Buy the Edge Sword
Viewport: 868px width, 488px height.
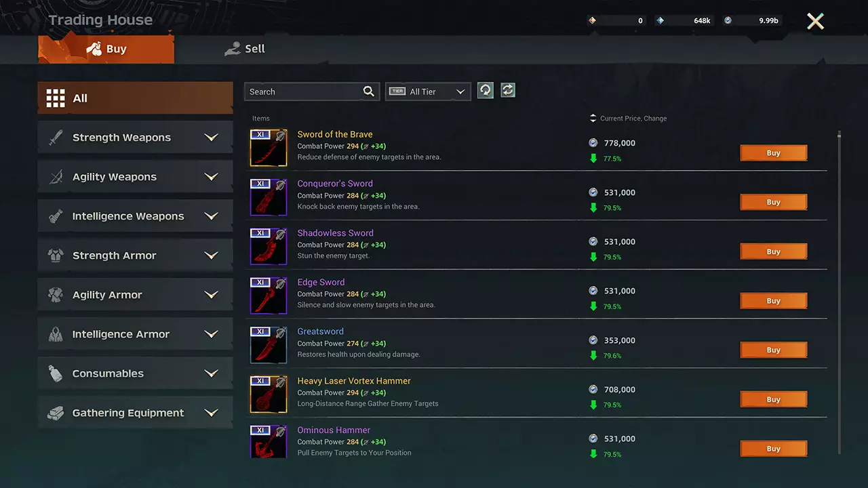tap(773, 301)
